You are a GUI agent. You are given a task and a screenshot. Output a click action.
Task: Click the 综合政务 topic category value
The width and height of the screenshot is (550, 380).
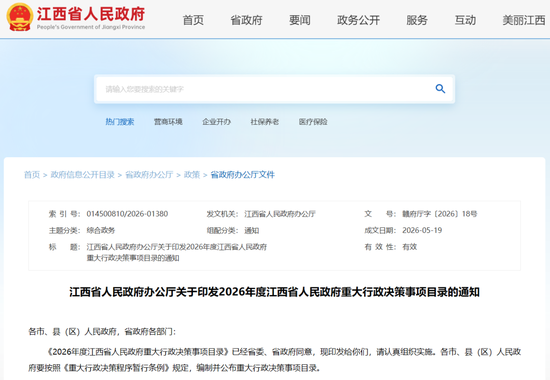point(101,230)
